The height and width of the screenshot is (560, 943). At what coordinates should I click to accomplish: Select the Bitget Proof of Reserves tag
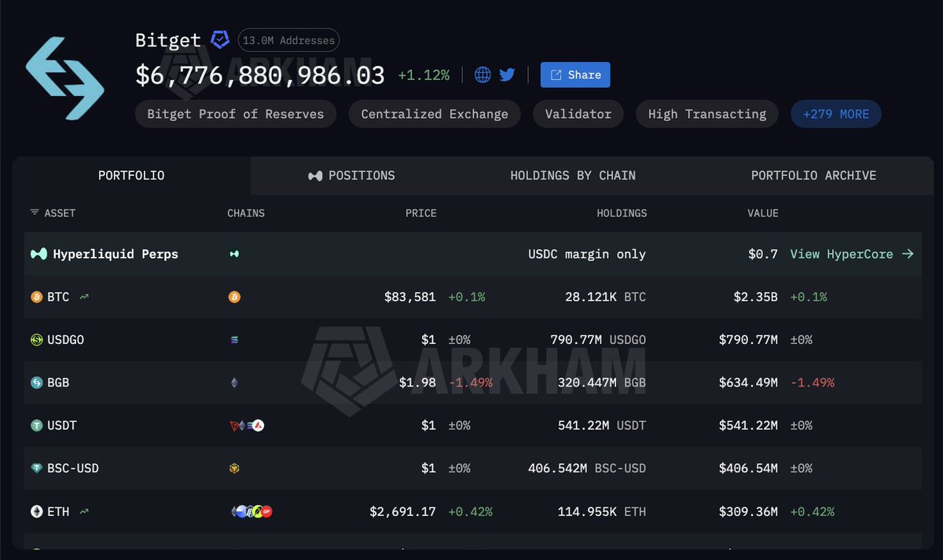236,114
